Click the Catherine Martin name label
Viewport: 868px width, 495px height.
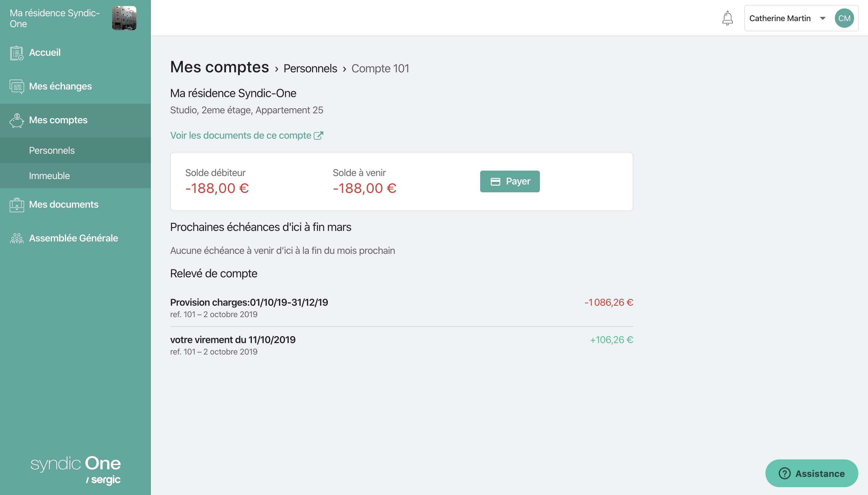pos(780,18)
